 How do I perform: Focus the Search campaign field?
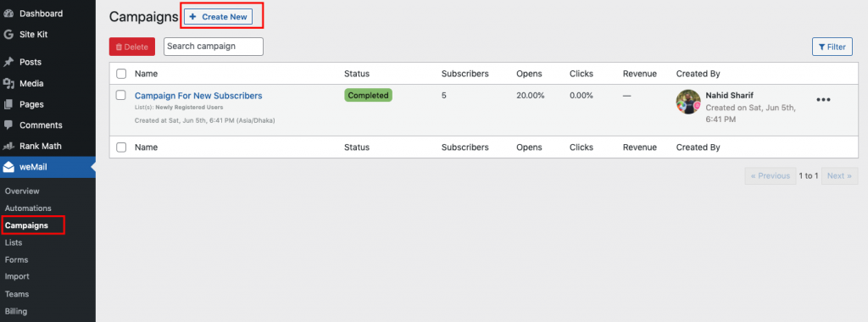214,47
